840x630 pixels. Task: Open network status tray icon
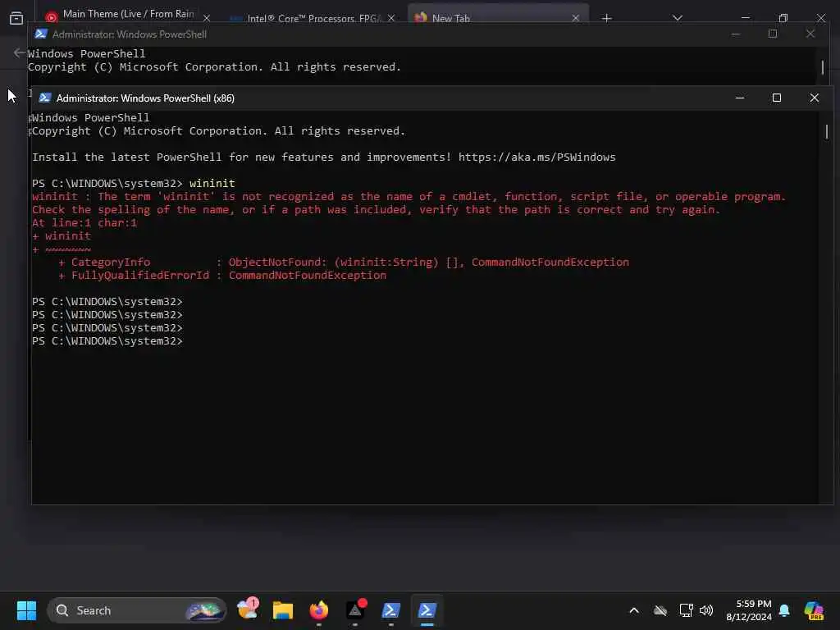tap(686, 610)
